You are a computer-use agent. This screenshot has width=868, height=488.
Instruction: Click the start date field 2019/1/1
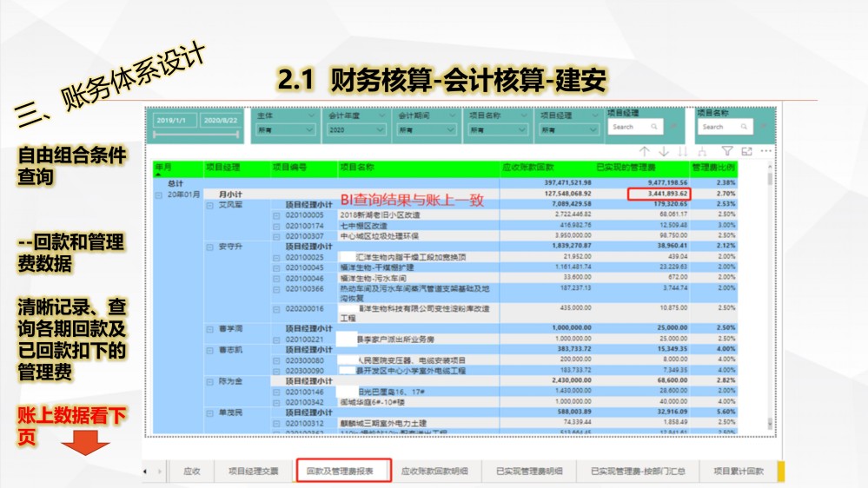(174, 120)
